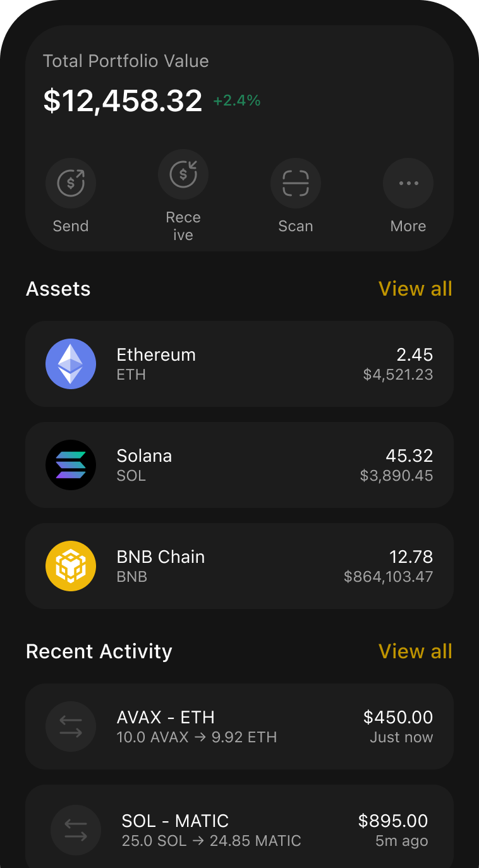Tap the SOL - MATIC swap icon
This screenshot has width=479, height=868.
(x=76, y=830)
